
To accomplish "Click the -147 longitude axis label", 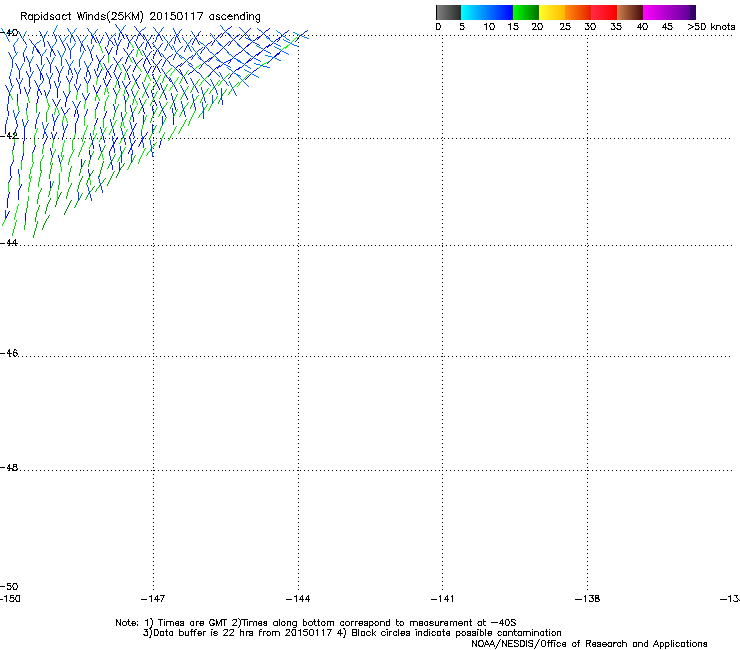I will click(153, 599).
